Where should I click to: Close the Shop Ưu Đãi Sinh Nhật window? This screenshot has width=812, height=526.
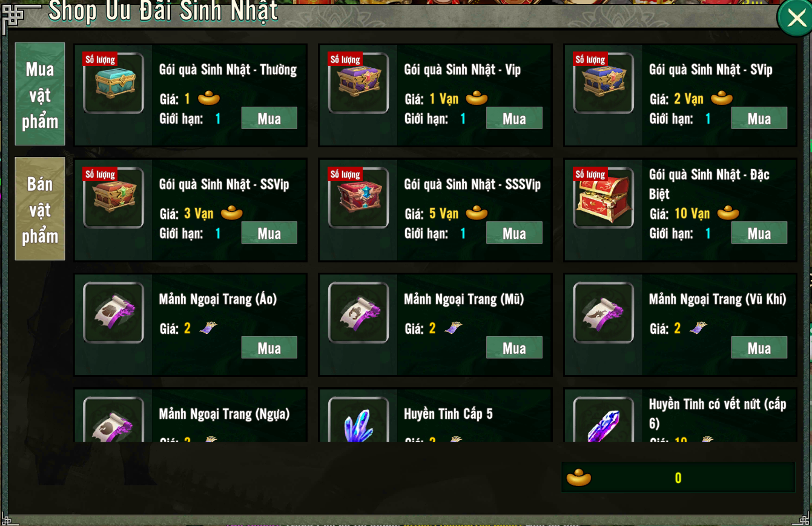pos(794,19)
